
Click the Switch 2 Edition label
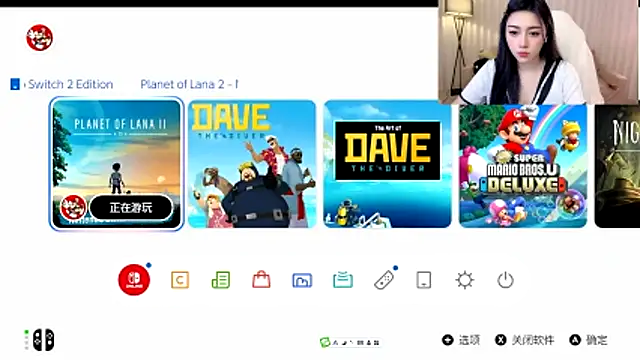click(71, 84)
